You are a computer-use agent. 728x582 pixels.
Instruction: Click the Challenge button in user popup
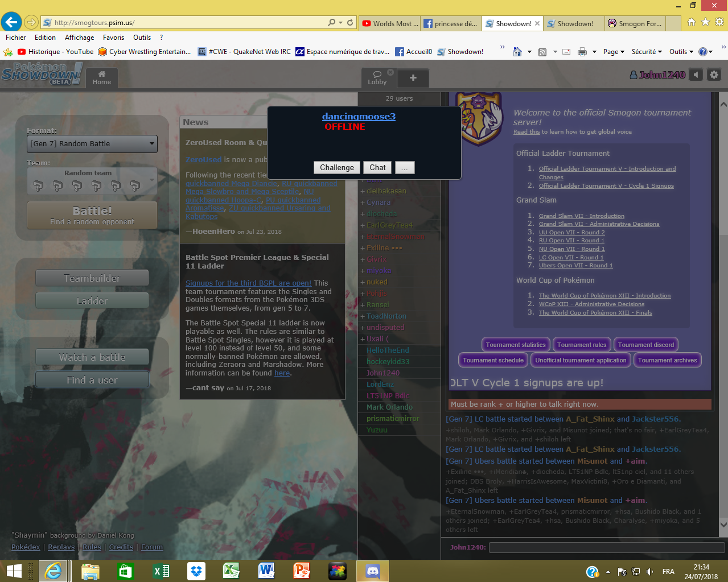(x=337, y=167)
